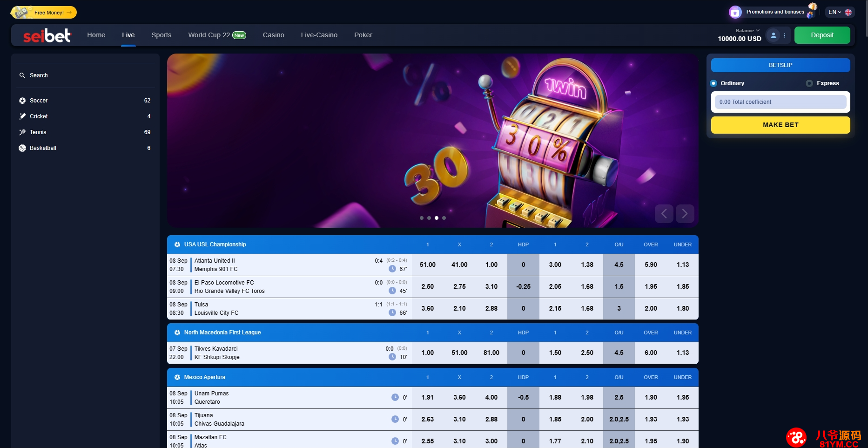Click the clock icon for Atlanta United II match
The width and height of the screenshot is (868, 448).
[x=392, y=269]
